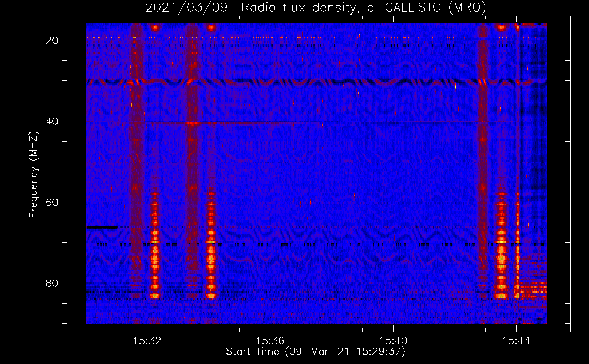Image resolution: width=589 pixels, height=364 pixels.
Task: Click the frequency tick label '60'
Action: tap(52, 202)
